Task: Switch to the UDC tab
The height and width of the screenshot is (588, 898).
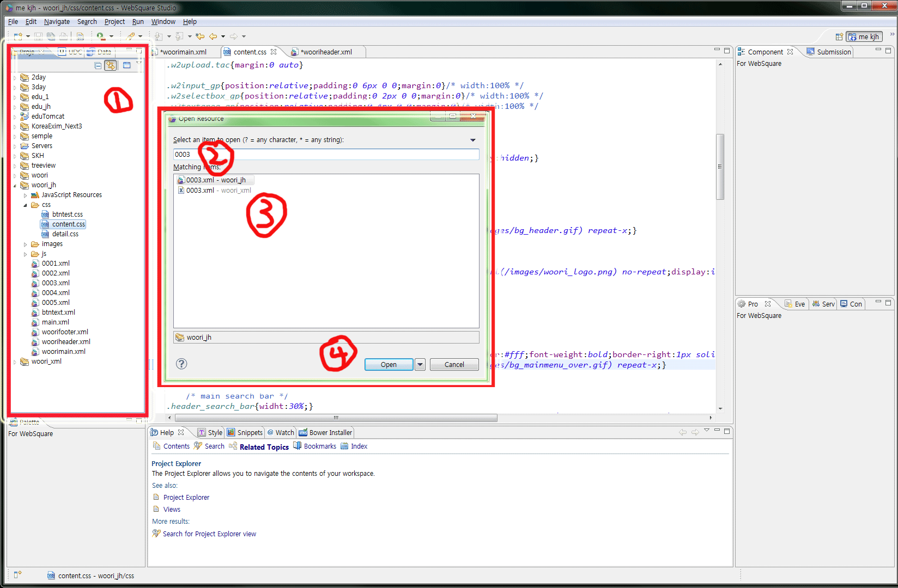Action: (70, 52)
